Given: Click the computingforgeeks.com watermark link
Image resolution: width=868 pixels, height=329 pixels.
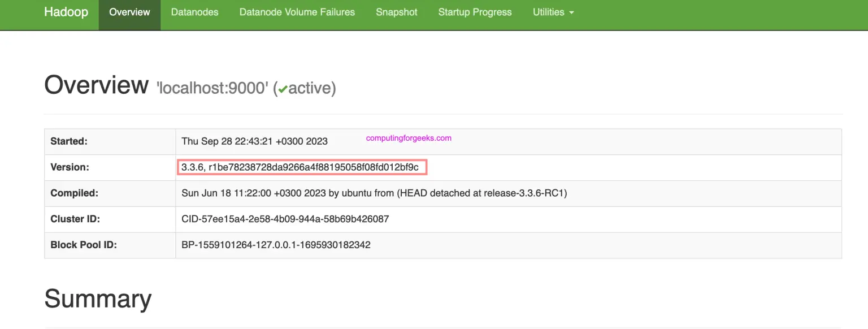Looking at the screenshot, I should pos(408,137).
